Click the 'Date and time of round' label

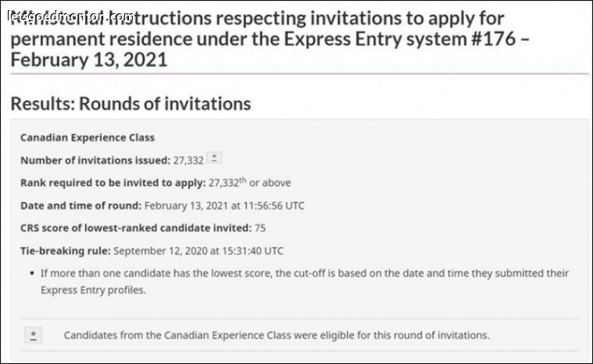81,205
